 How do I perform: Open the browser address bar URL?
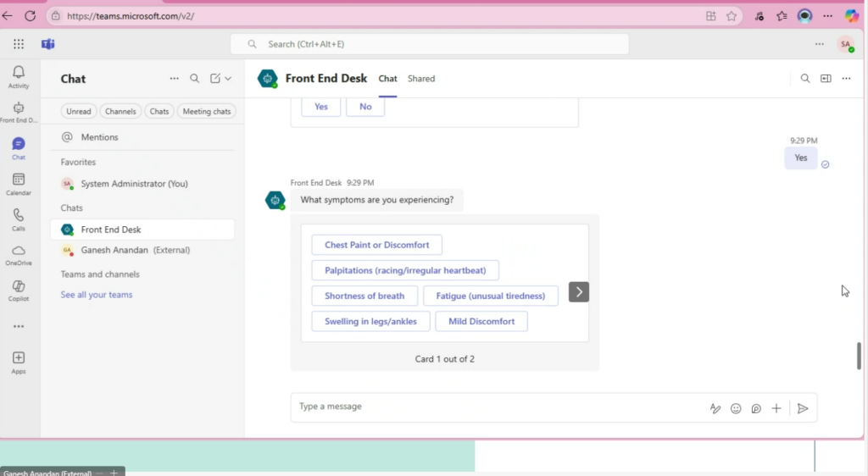131,16
